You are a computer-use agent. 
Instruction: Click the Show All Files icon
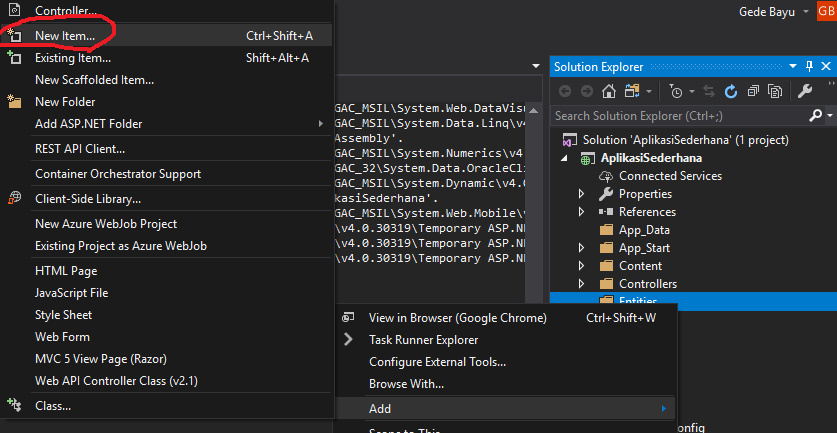tap(775, 91)
